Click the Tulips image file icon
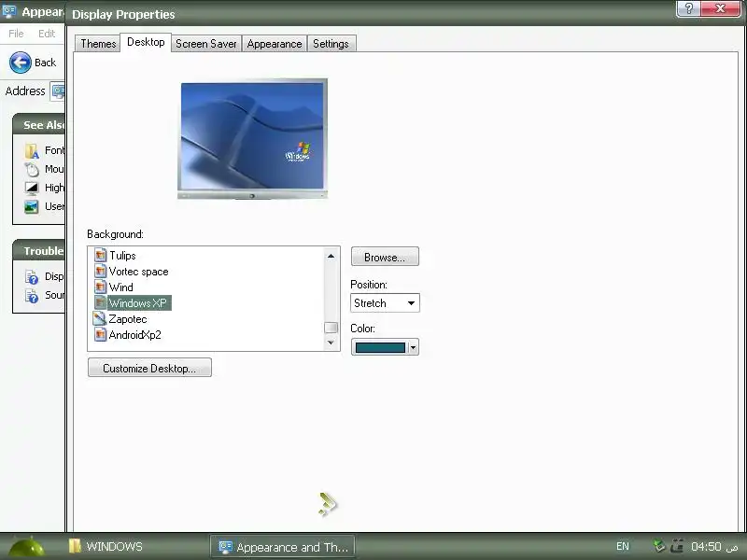Screen dimensions: 747x560 [100, 256]
